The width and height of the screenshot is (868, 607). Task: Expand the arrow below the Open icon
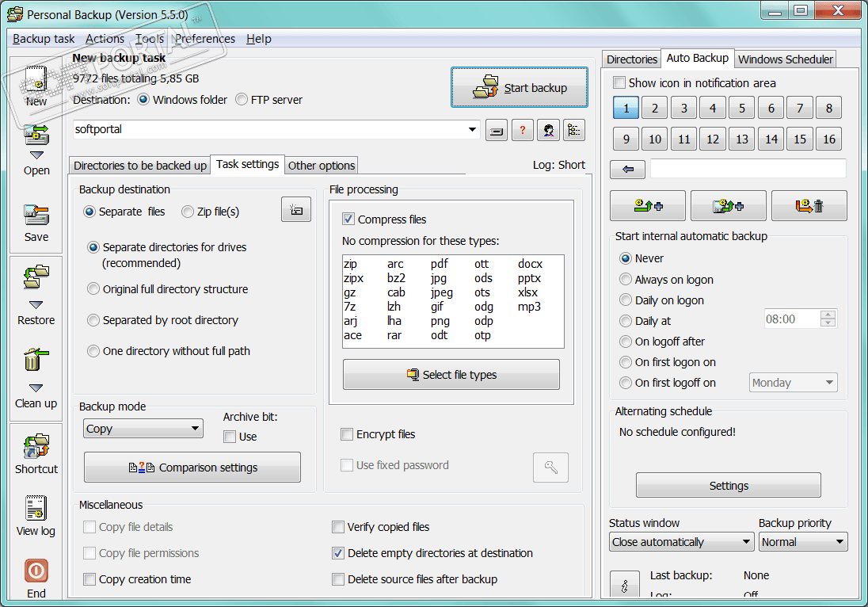pos(36,155)
